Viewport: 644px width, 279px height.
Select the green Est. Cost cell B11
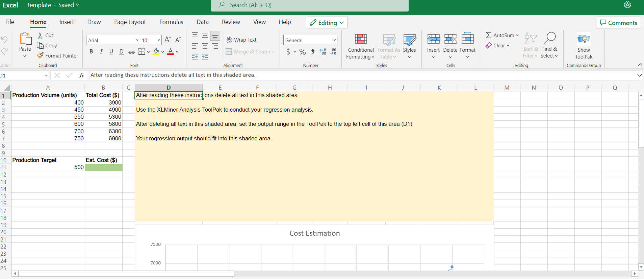(104, 167)
